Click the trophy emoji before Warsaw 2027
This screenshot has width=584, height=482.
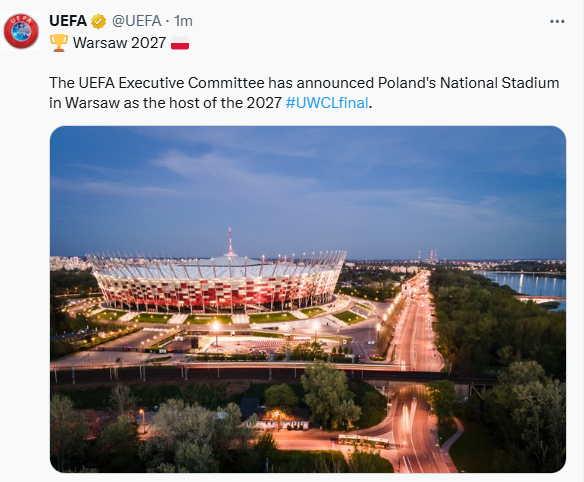coord(59,42)
